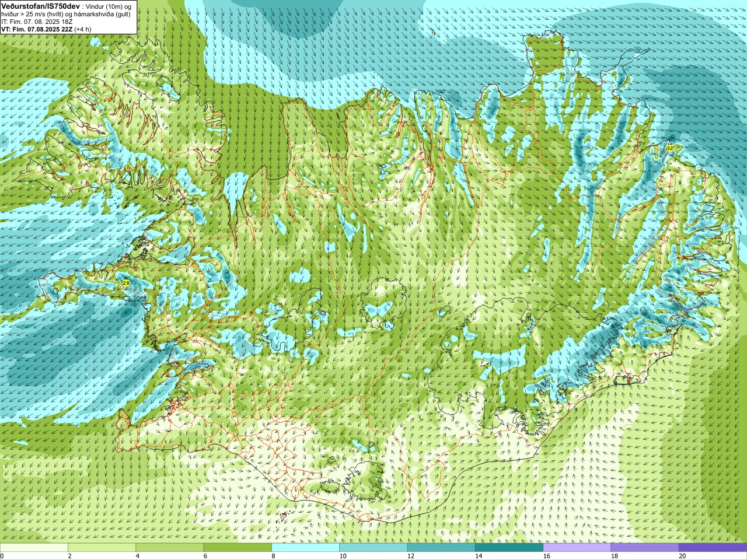Image resolution: width=747 pixels, height=560 pixels.
Task: Click the legend tick label 18
Action: (614, 556)
